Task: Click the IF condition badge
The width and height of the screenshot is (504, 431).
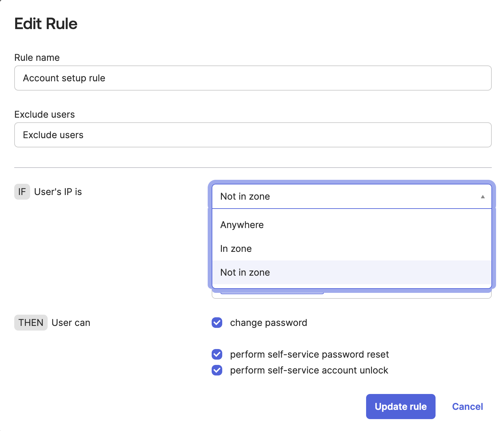Action: [22, 192]
